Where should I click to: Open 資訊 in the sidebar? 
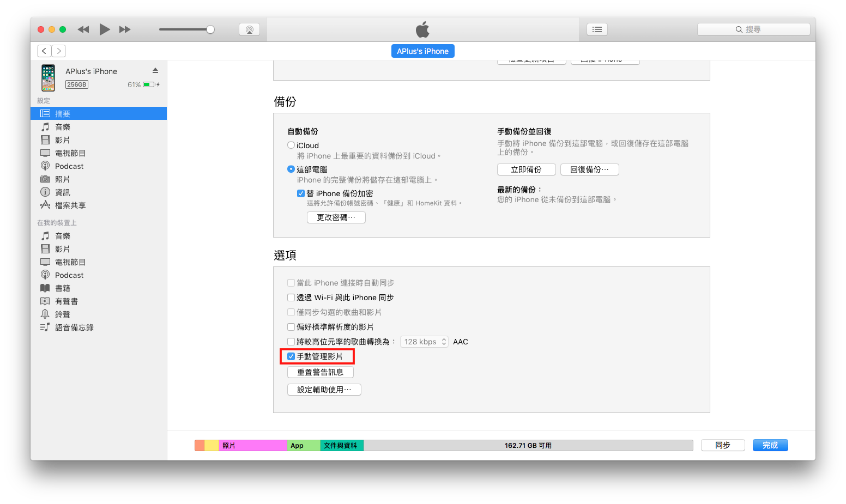tap(99, 192)
